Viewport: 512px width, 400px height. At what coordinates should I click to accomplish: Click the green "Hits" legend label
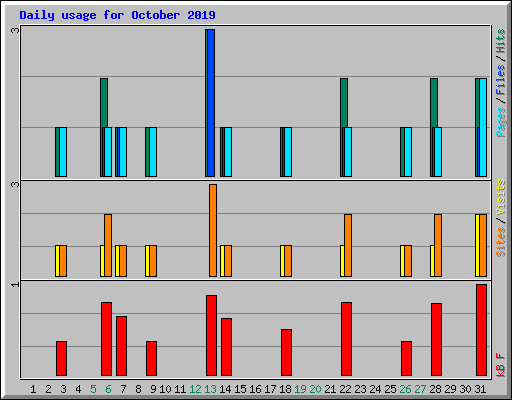(500, 41)
